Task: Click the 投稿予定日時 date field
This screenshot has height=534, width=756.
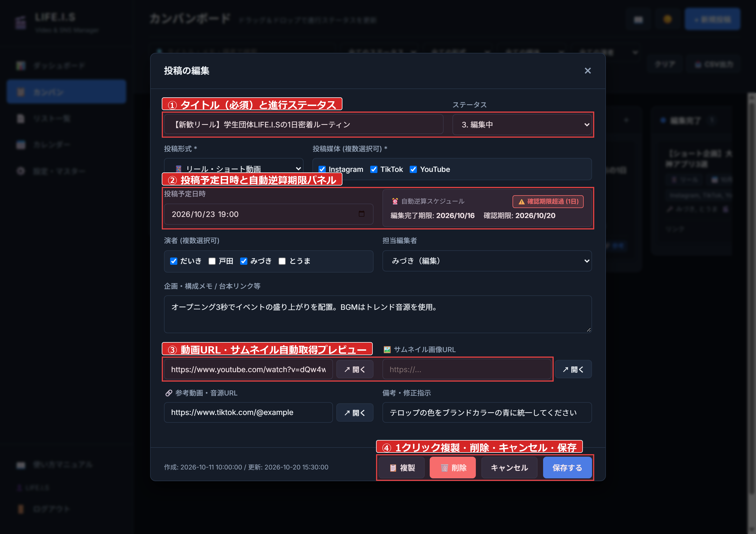Action: click(269, 214)
